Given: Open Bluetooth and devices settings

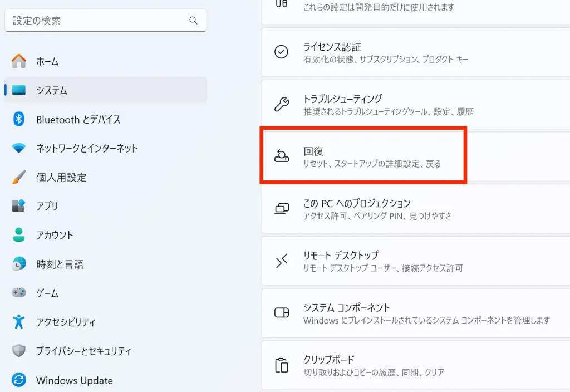Looking at the screenshot, I should pos(19,119).
